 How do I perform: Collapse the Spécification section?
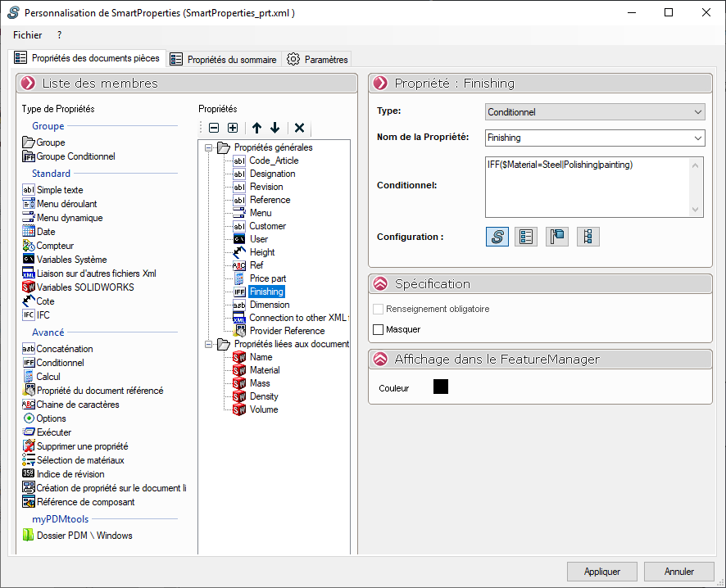pyautogui.click(x=380, y=283)
